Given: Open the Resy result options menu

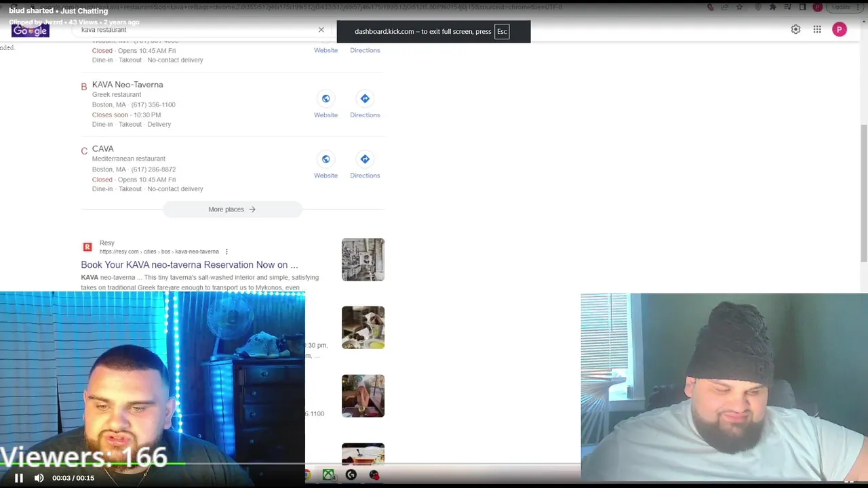Looking at the screenshot, I should [x=226, y=251].
